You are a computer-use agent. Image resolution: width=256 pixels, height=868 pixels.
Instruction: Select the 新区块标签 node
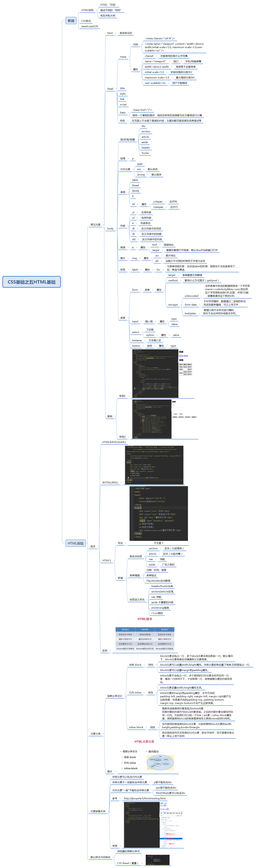(x=136, y=556)
